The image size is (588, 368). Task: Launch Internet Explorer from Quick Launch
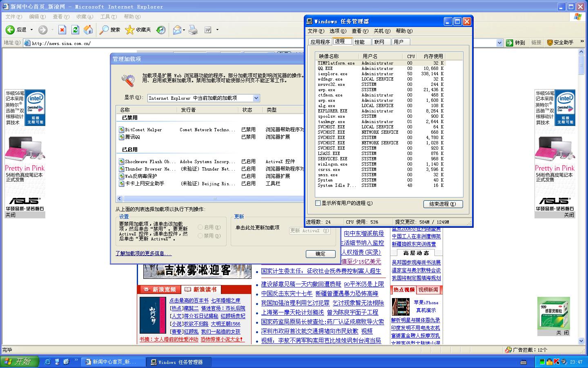click(48, 362)
